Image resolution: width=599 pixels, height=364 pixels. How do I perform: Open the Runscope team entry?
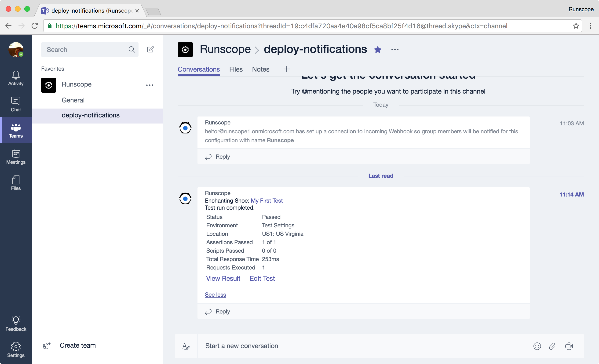point(77,84)
